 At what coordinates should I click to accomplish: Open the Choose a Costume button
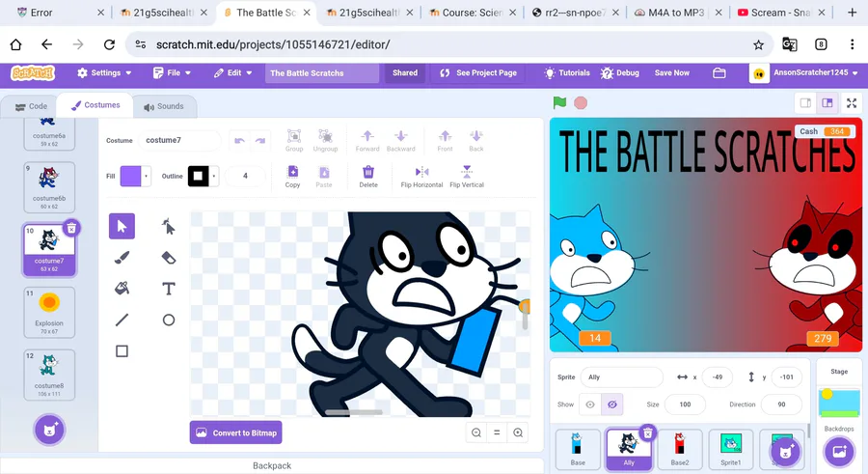pos(49,430)
